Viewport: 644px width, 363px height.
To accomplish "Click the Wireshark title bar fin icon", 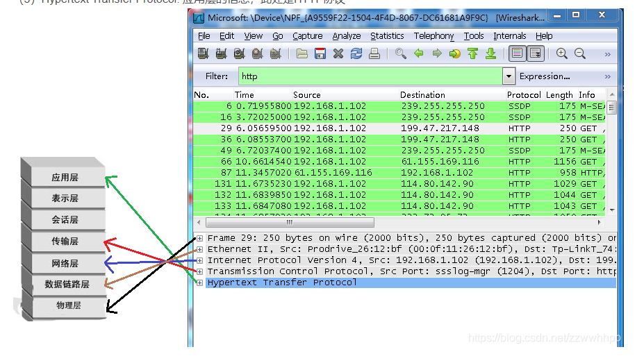I will (x=199, y=18).
